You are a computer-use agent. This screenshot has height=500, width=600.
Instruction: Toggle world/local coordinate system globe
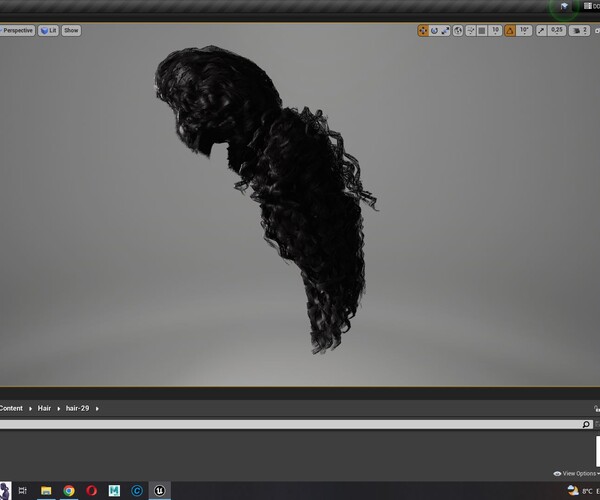[458, 31]
